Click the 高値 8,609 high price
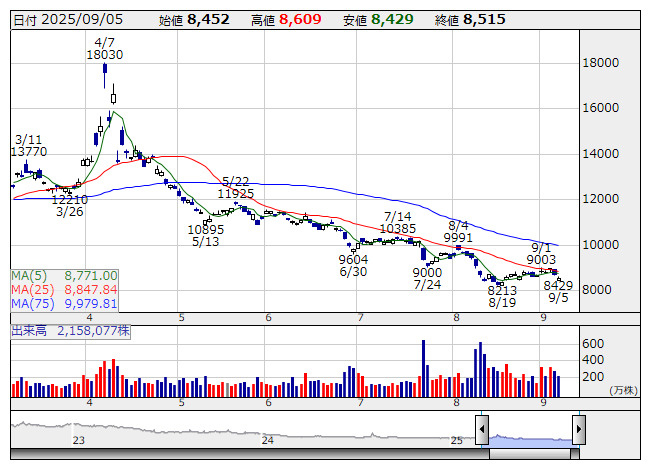This screenshot has width=653, height=470. pos(286,20)
